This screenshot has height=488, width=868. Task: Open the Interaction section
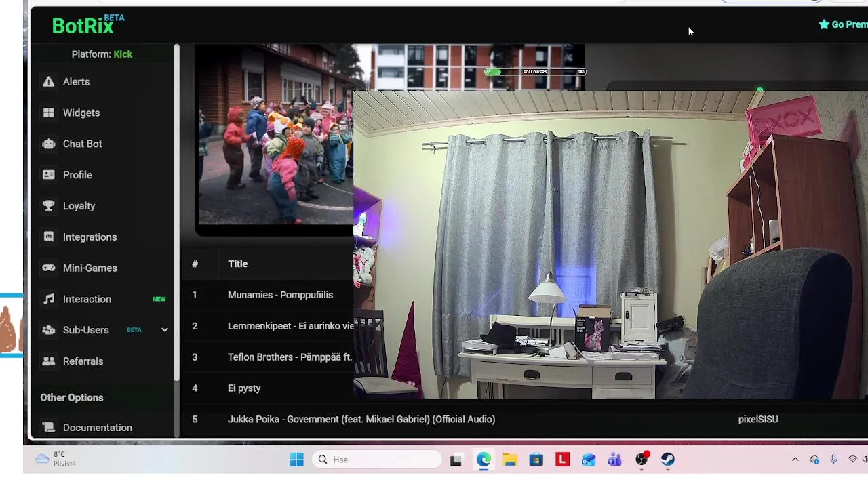pyautogui.click(x=87, y=299)
